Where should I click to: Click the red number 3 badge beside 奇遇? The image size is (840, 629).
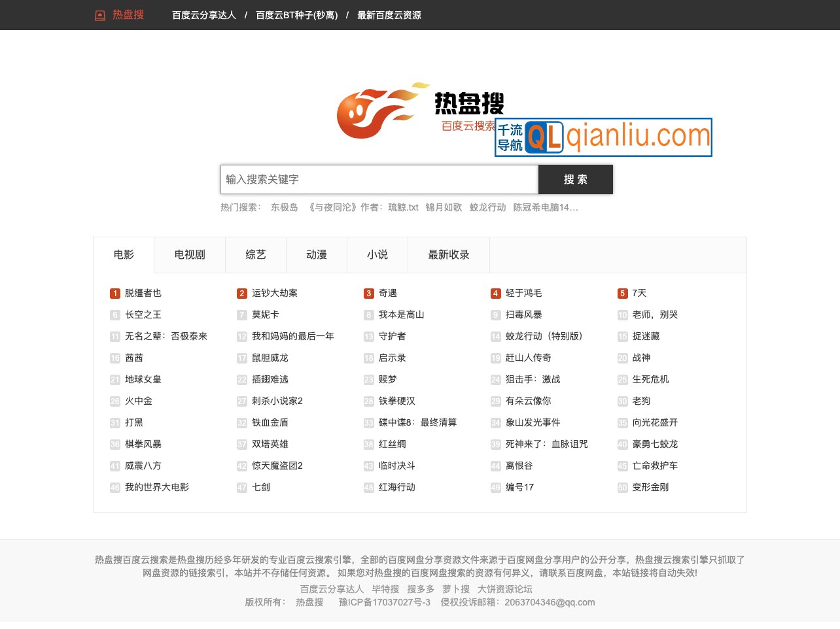tap(368, 293)
